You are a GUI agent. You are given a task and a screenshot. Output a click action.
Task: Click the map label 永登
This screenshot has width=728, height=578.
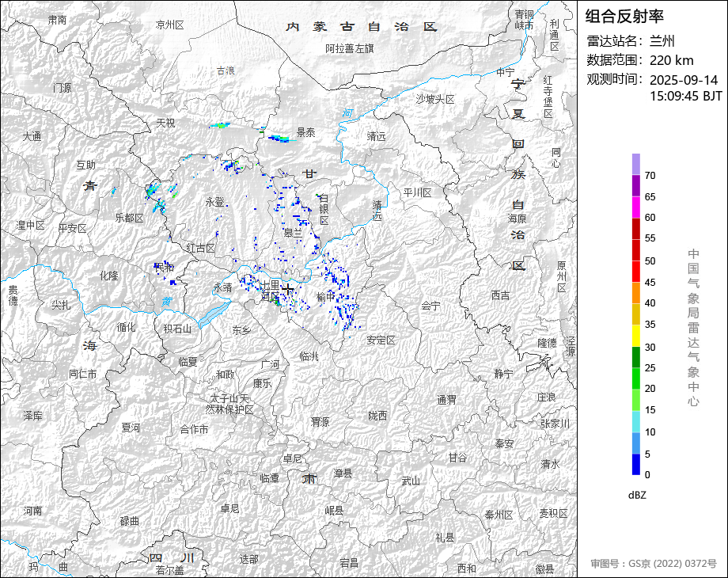pyautogui.click(x=215, y=202)
